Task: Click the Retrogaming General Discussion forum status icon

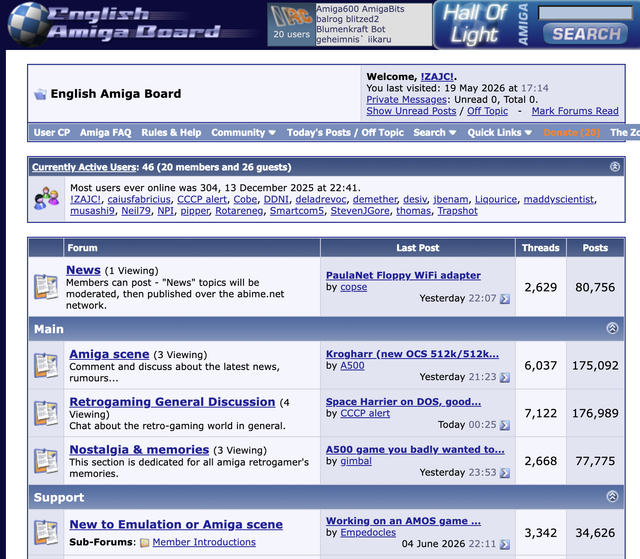Action: coord(46,413)
